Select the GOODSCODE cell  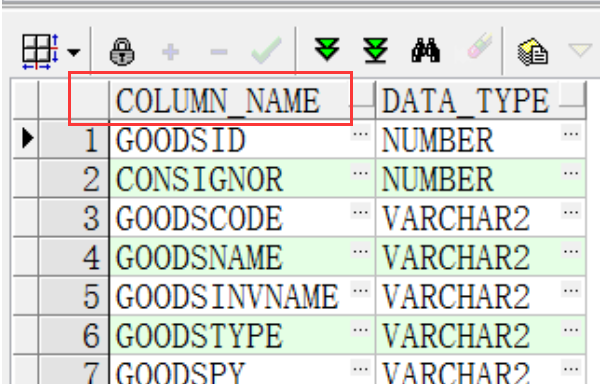(x=242, y=218)
